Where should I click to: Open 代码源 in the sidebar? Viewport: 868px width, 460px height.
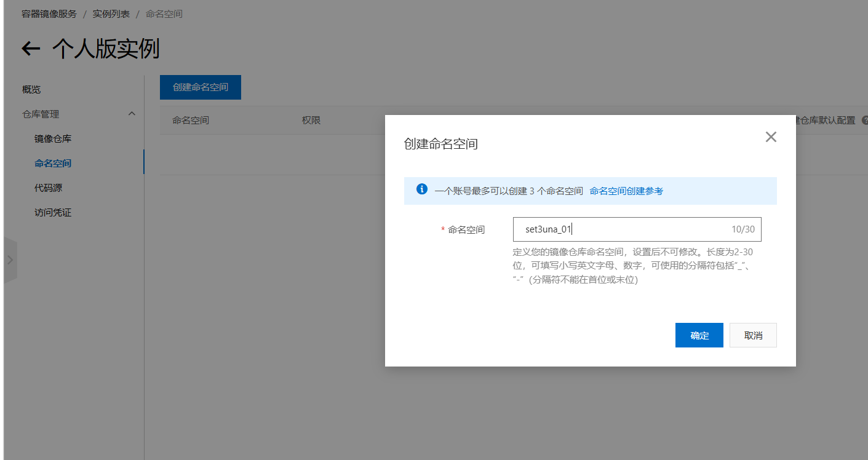point(49,188)
